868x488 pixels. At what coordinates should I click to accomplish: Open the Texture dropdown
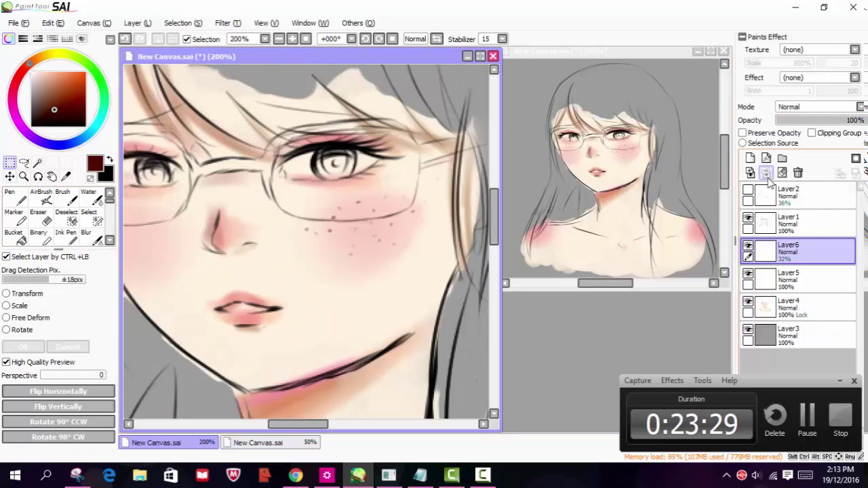click(x=854, y=49)
